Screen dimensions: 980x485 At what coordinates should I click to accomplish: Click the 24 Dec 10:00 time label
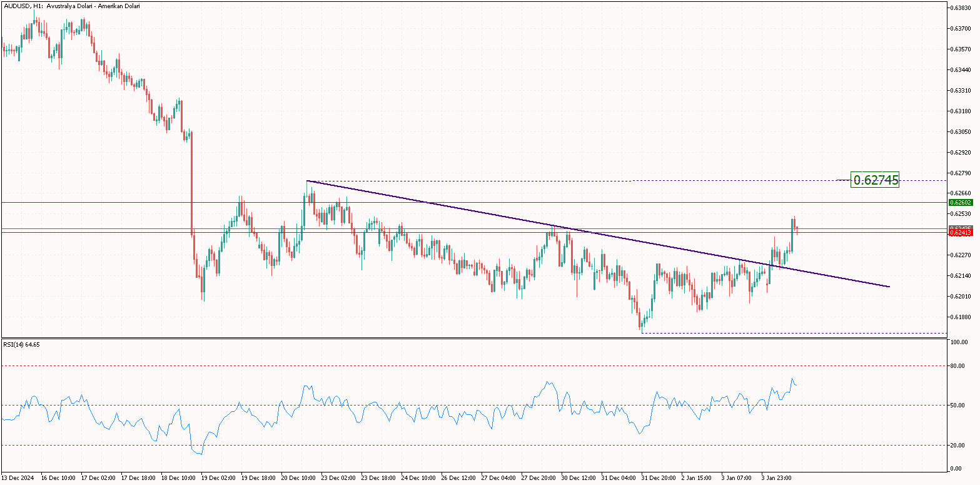click(x=419, y=477)
